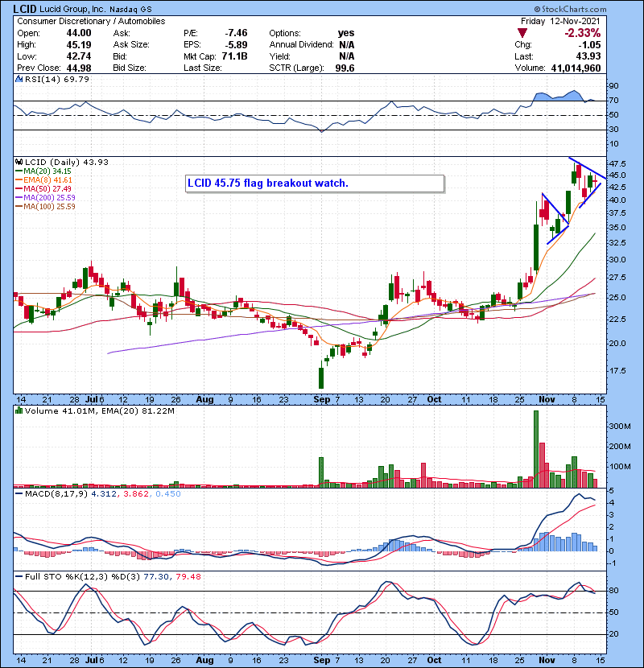Image resolution: width=644 pixels, height=668 pixels.
Task: Open the StockCharts.com link at top right
Action: (x=570, y=9)
